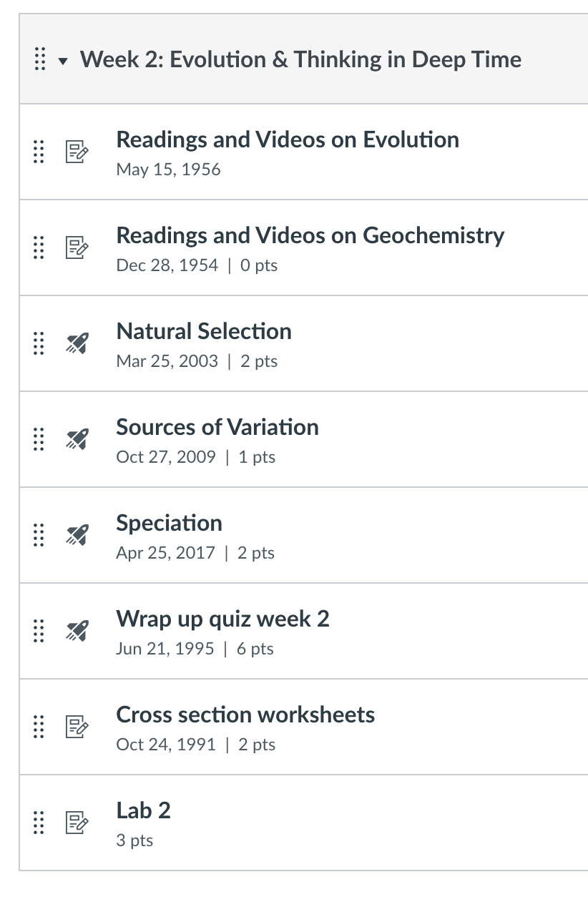Open Readings and Videos on Evolution
Viewport: 588px width, 917px height.
[288, 139]
